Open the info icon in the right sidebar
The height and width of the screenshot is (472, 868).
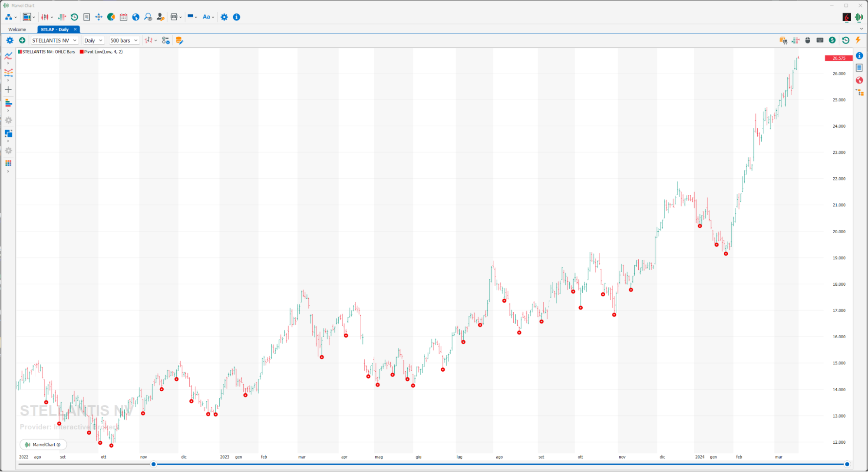click(x=859, y=56)
